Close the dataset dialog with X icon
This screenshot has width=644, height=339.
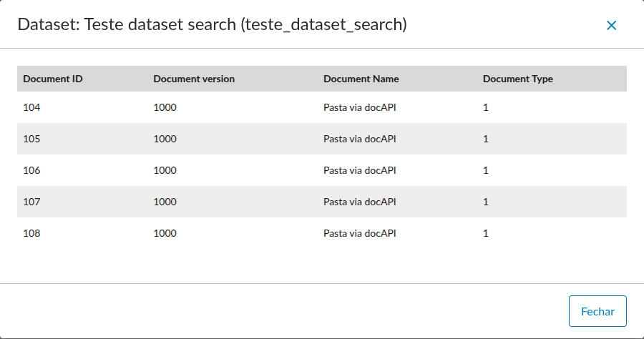click(x=611, y=25)
